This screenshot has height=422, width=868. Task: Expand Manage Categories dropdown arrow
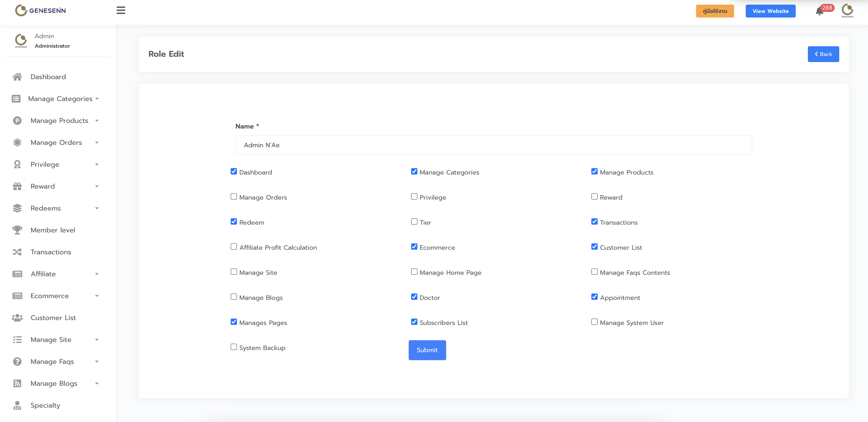pyautogui.click(x=97, y=99)
